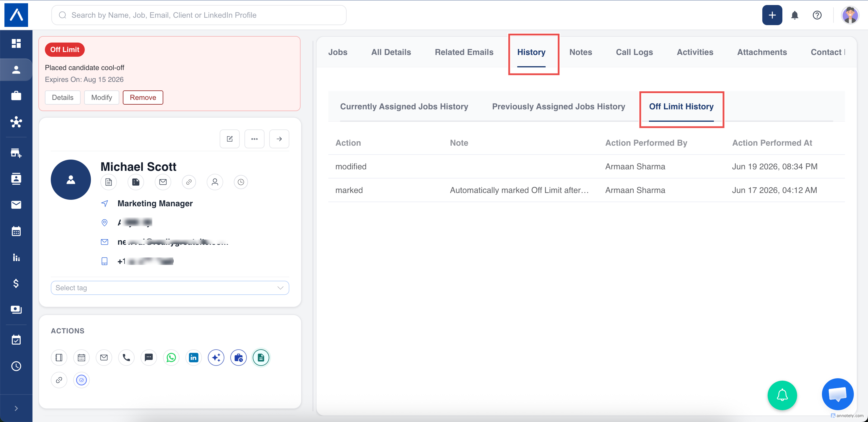
Task: Open the clock time tracking icon in sidebar
Action: click(x=16, y=366)
